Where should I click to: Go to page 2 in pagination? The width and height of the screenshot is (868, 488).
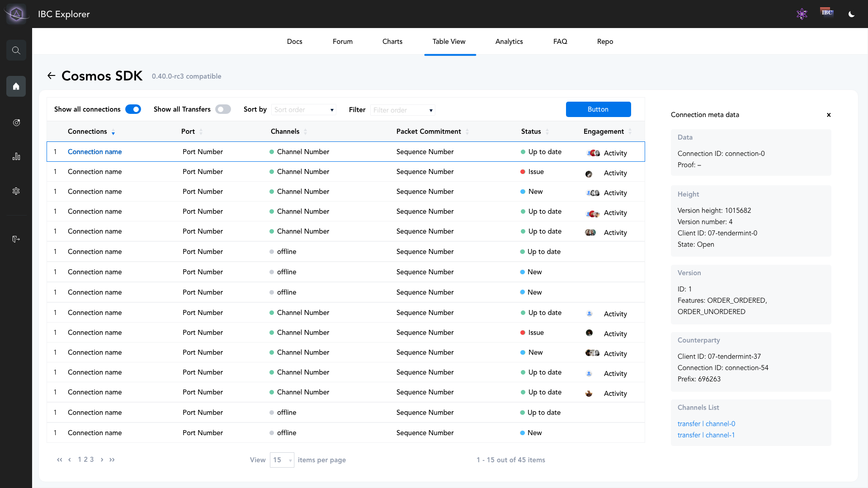85,460
